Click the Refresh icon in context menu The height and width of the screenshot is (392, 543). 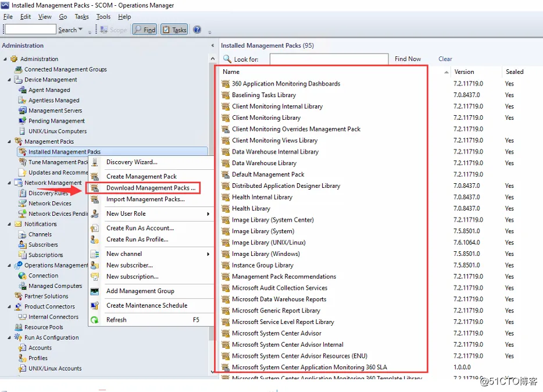(95, 320)
